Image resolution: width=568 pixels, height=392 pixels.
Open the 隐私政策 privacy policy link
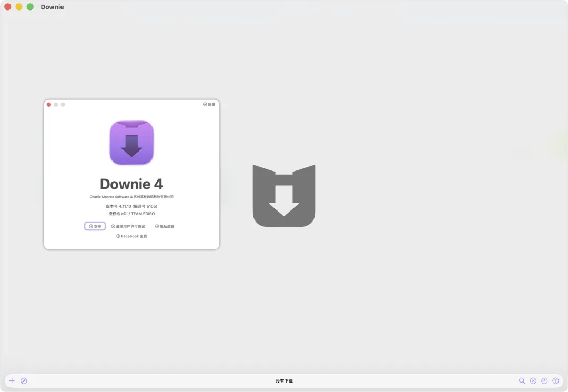[x=165, y=226]
